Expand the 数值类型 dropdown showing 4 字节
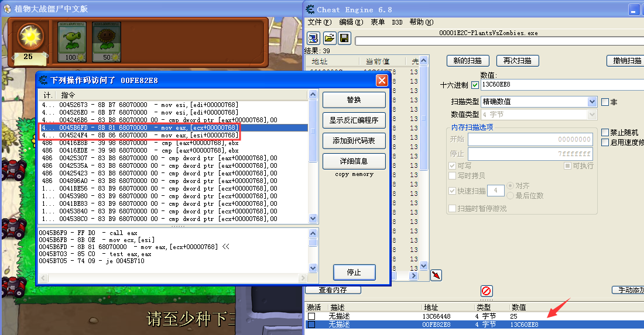644x335 pixels. point(592,115)
